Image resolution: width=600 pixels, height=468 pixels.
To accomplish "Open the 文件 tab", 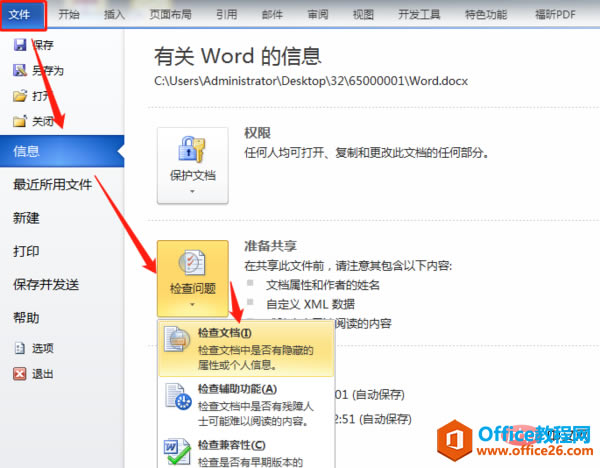I will [x=22, y=15].
